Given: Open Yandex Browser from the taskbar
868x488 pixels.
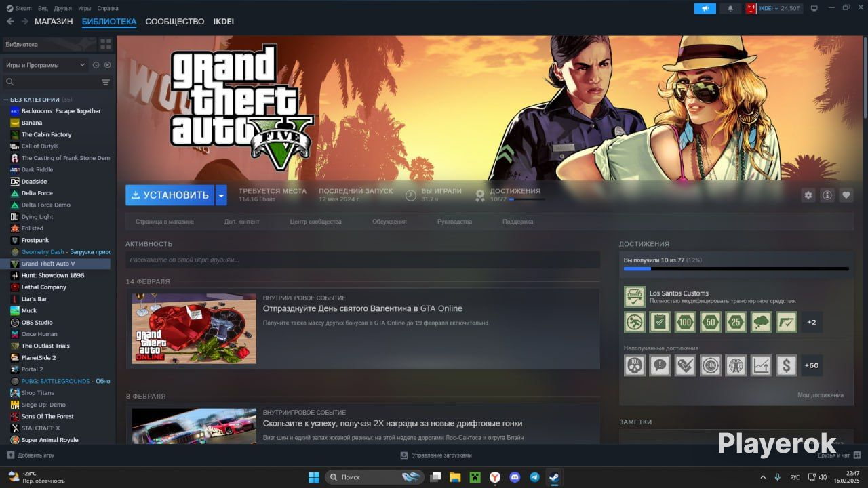Looking at the screenshot, I should click(x=495, y=477).
